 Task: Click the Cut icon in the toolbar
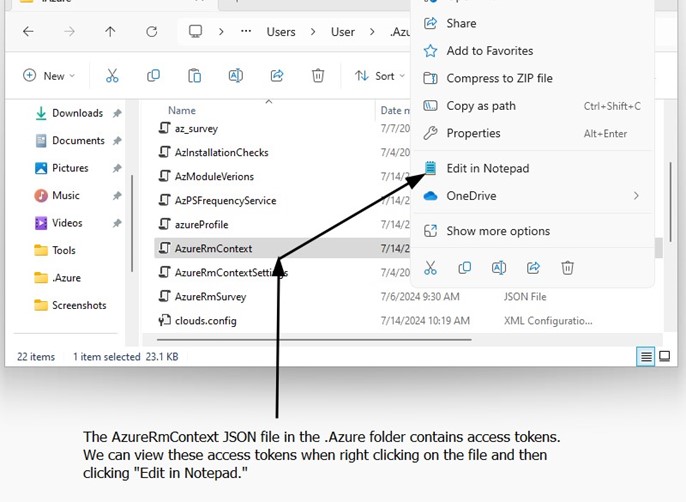[112, 76]
